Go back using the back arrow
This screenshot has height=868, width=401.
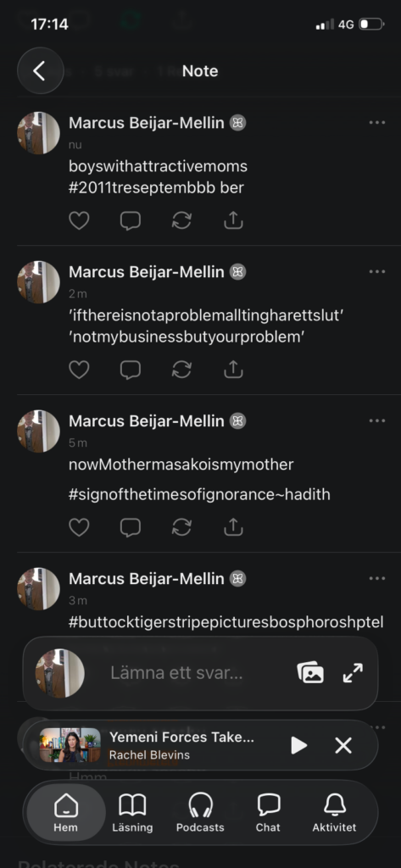(x=41, y=71)
